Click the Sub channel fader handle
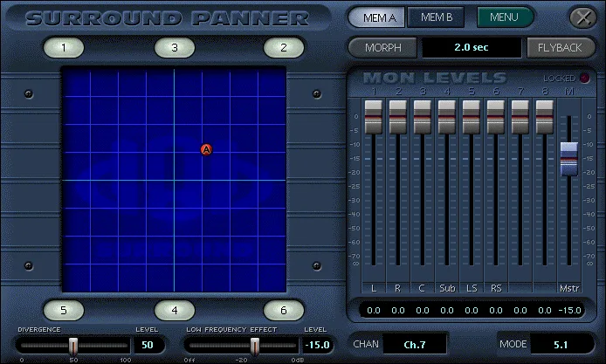Viewport: 606px width, 364px height. tap(447, 117)
